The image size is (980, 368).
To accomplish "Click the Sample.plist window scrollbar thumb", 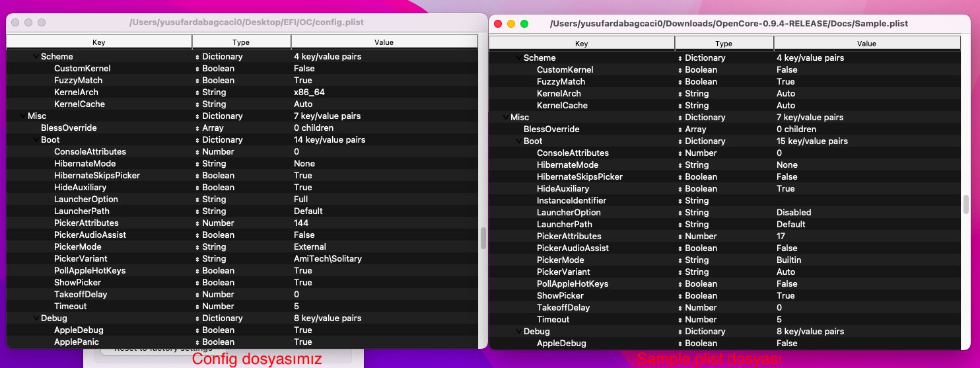I will 966,204.
